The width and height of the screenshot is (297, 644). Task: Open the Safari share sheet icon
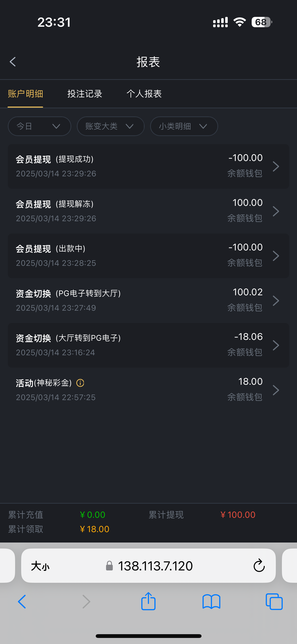(148, 601)
